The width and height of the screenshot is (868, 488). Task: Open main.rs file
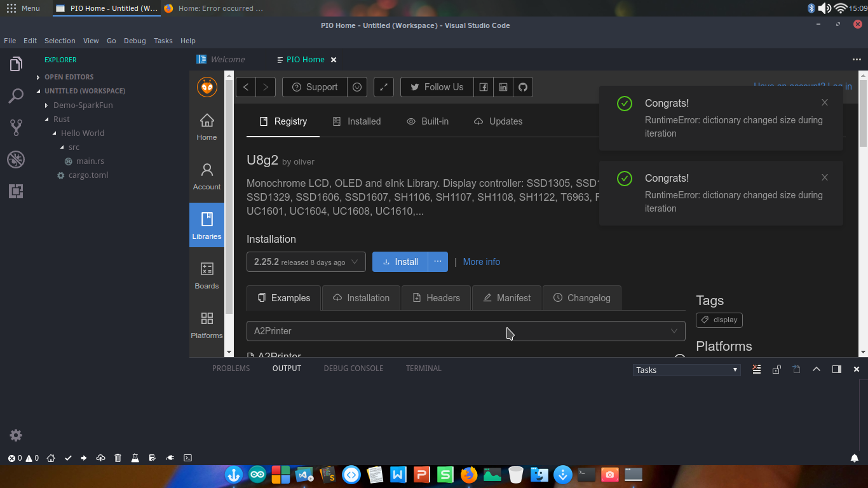coord(90,161)
